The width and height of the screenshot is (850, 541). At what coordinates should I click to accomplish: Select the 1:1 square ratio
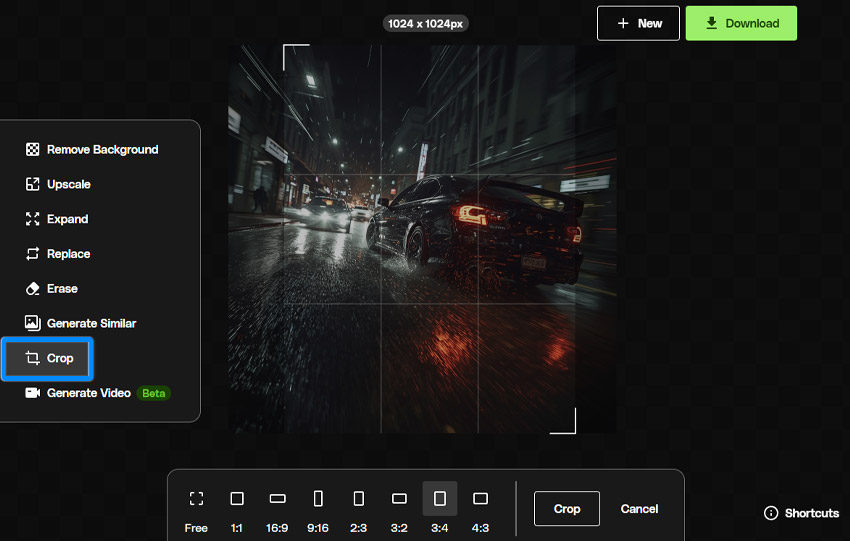(237, 512)
